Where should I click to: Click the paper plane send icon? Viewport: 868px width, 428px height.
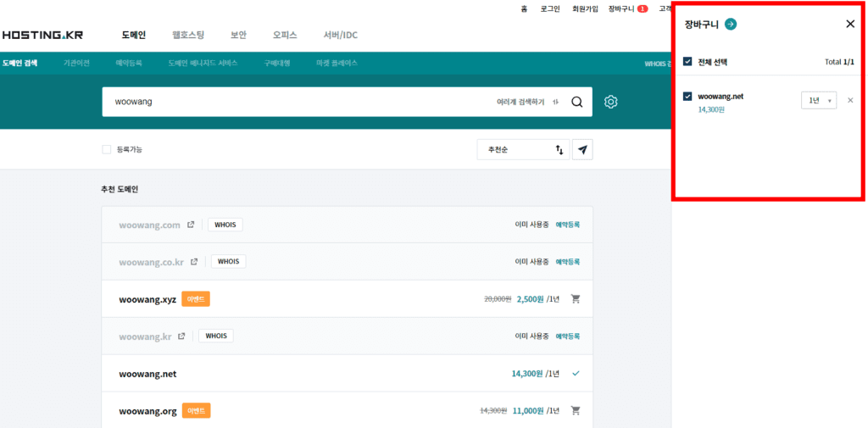coord(582,149)
